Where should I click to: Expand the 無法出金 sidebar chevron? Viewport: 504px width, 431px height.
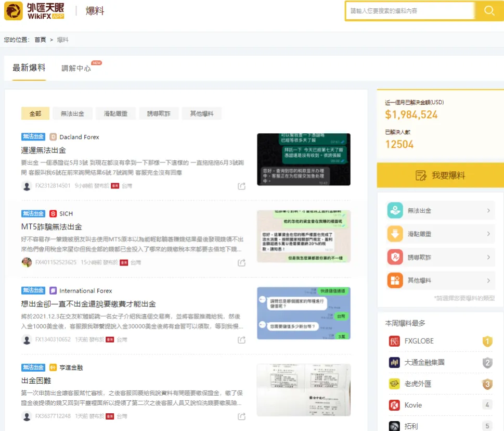point(488,211)
